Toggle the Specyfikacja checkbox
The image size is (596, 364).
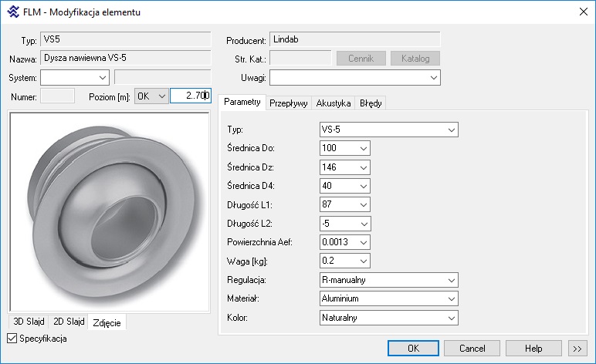pos(12,339)
